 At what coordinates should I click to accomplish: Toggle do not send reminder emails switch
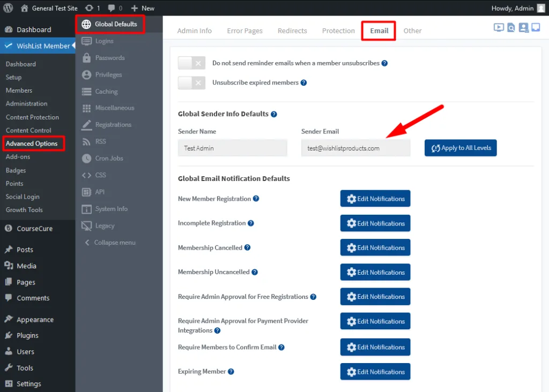tap(191, 63)
